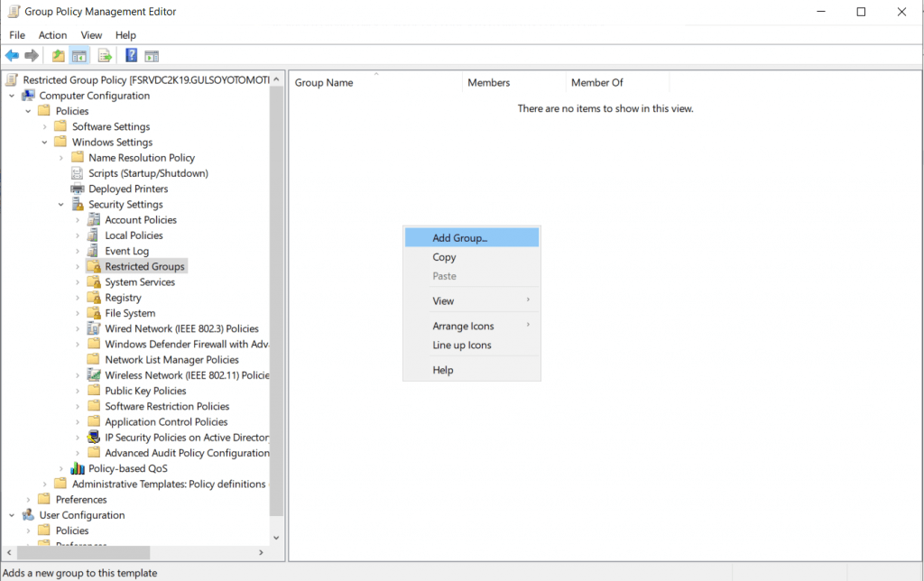Click the Export List toolbar icon

[x=105, y=56]
